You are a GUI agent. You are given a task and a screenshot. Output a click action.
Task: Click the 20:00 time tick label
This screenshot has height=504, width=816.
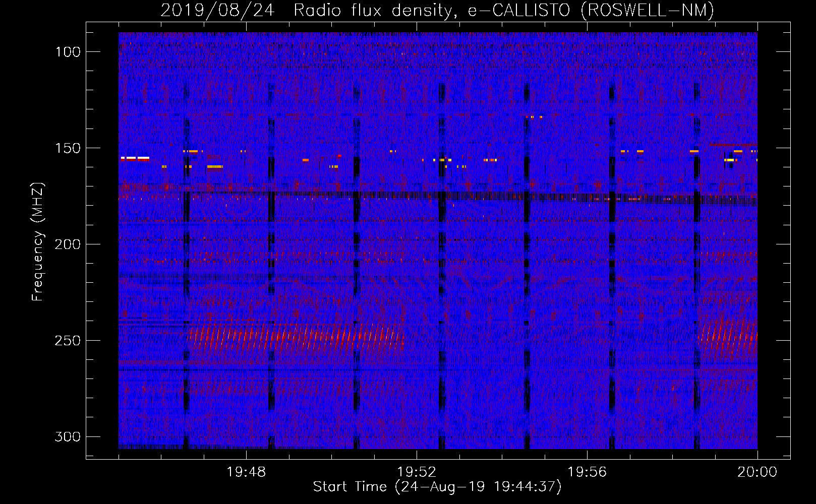pyautogui.click(x=757, y=472)
